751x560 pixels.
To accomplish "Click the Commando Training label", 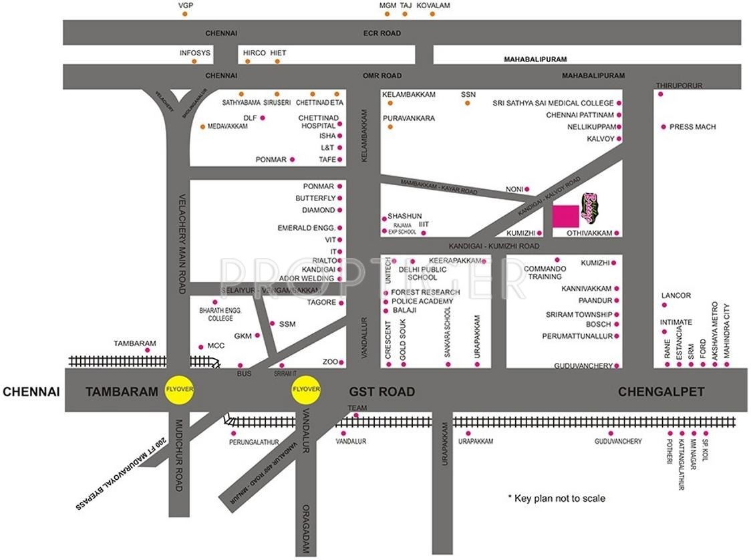I will 545,273.
